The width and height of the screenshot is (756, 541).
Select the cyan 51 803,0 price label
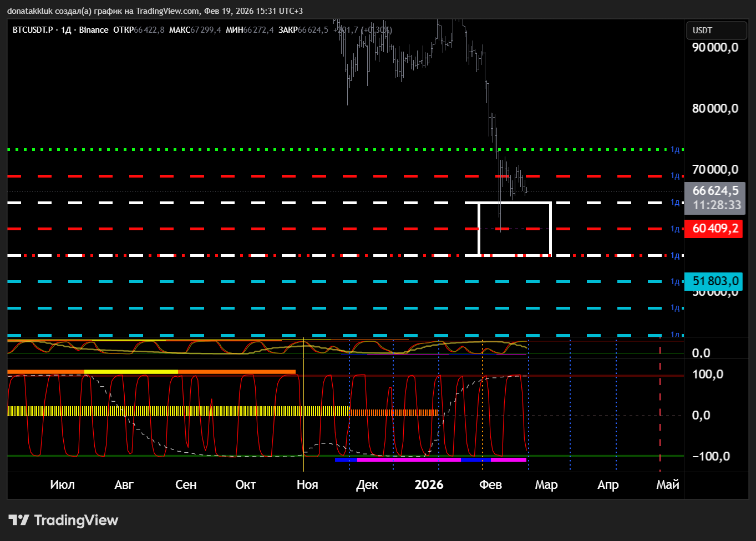click(715, 281)
